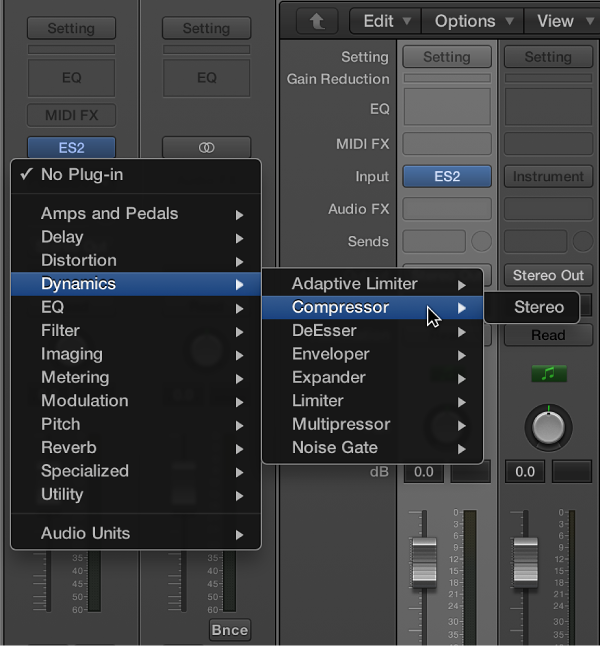
Task: Click the Read automation mode button
Action: [548, 335]
